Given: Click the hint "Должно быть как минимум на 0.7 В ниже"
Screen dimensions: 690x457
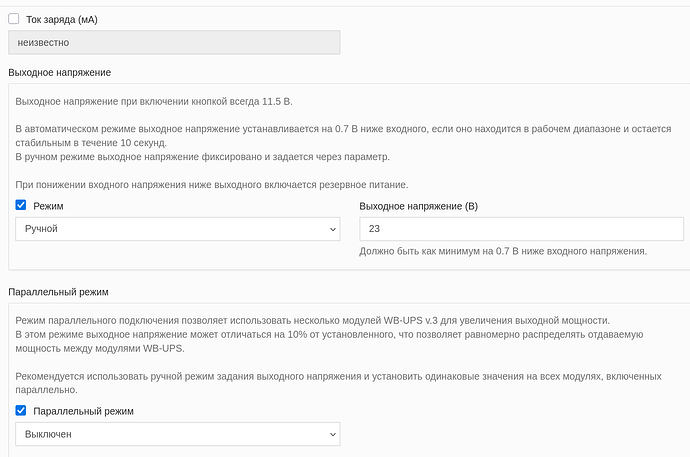Looking at the screenshot, I should pyautogui.click(x=502, y=251).
